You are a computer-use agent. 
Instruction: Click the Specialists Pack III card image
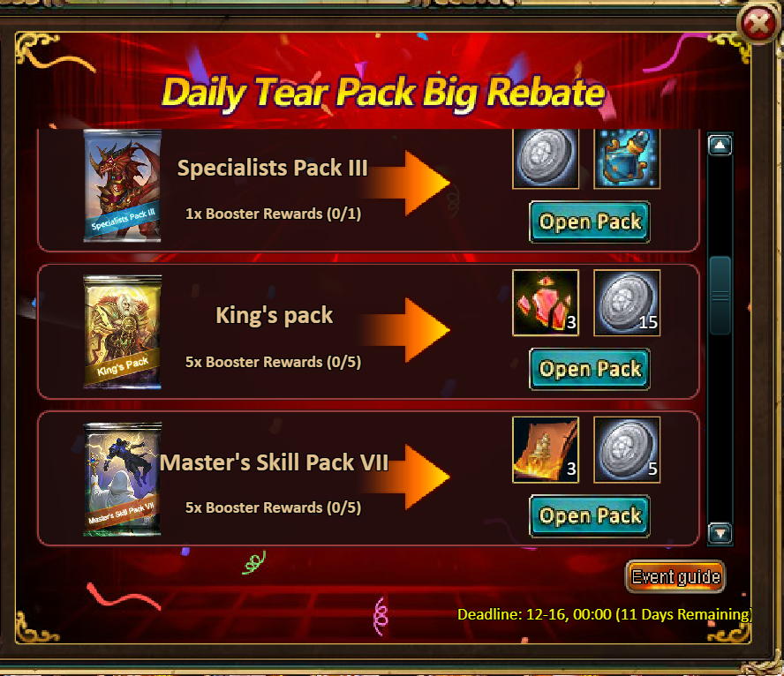click(122, 185)
